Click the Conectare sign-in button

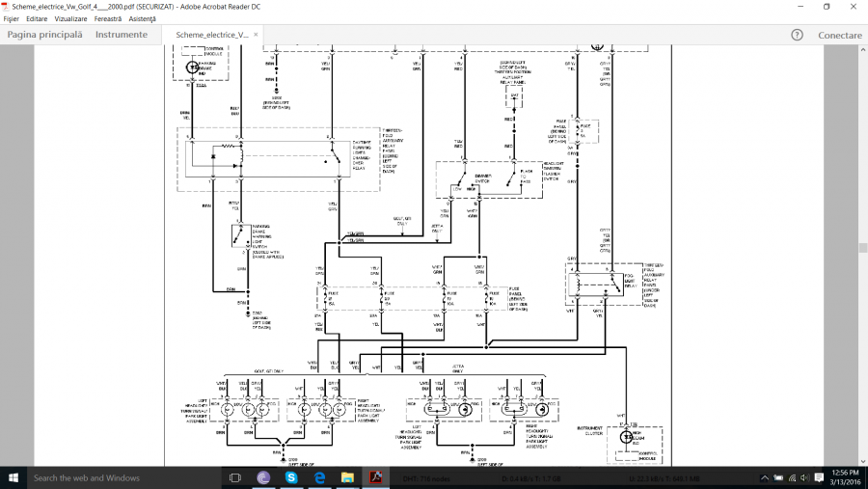coord(840,35)
